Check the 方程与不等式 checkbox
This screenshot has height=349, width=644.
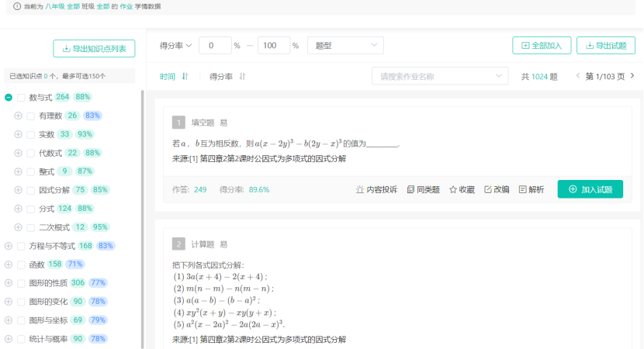click(x=21, y=247)
